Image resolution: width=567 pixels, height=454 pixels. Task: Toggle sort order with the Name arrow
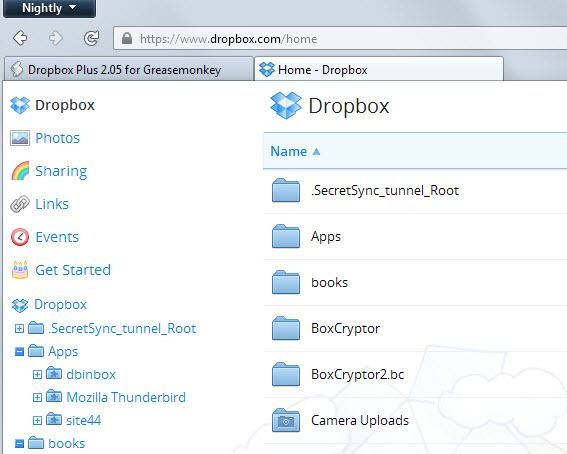pyautogui.click(x=316, y=151)
